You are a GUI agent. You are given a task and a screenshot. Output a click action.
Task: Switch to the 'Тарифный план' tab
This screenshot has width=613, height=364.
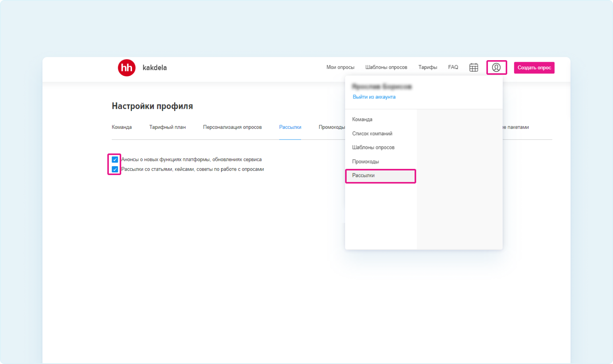coord(168,127)
